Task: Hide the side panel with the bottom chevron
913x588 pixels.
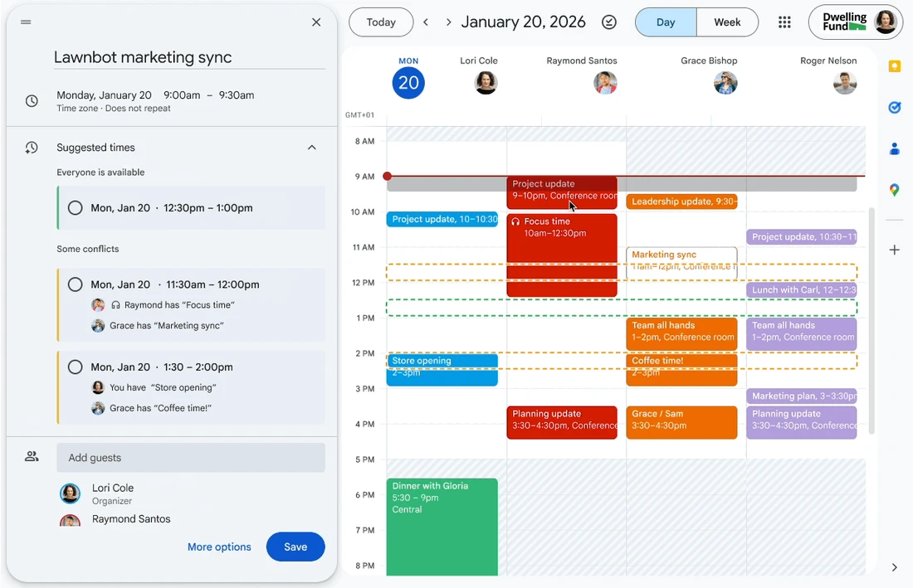Action: click(x=895, y=567)
